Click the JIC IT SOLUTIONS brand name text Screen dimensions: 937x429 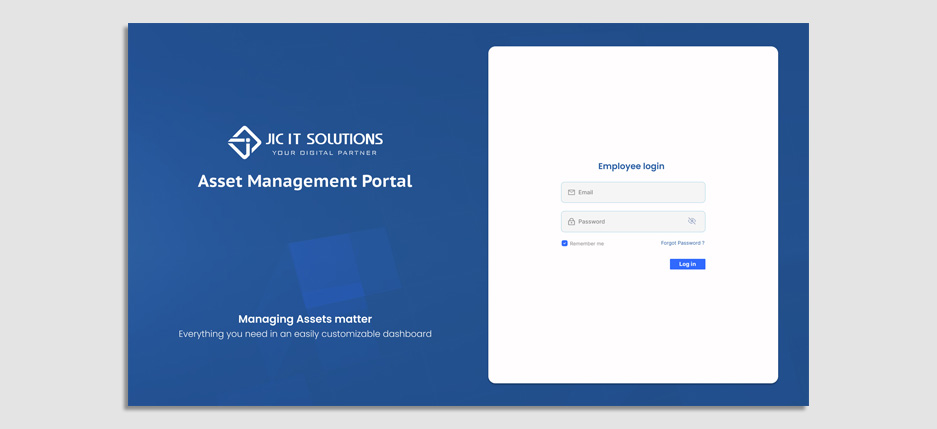324,139
